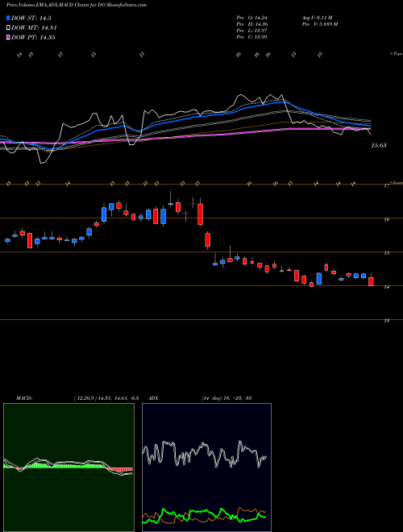Image resolution: width=403 pixels, height=532 pixels.
Task: Click inside the dark blue ADX chart panel
Action: 206,468
